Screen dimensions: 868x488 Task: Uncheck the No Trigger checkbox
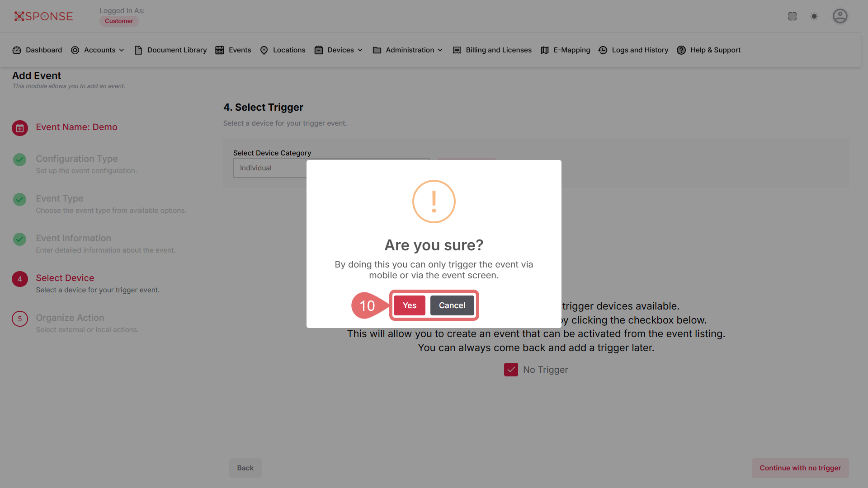point(511,370)
